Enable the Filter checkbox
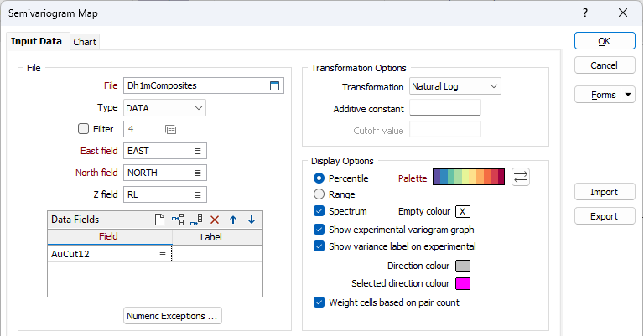 (x=83, y=129)
